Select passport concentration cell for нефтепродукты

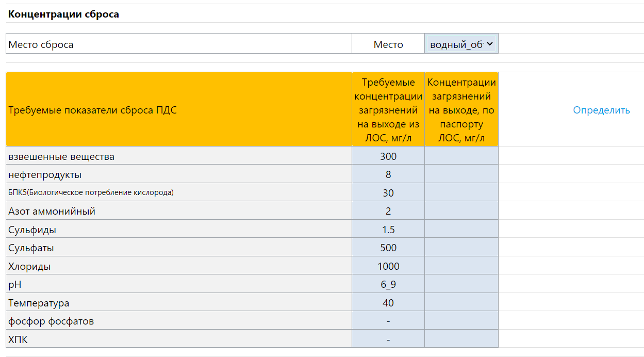pos(461,175)
